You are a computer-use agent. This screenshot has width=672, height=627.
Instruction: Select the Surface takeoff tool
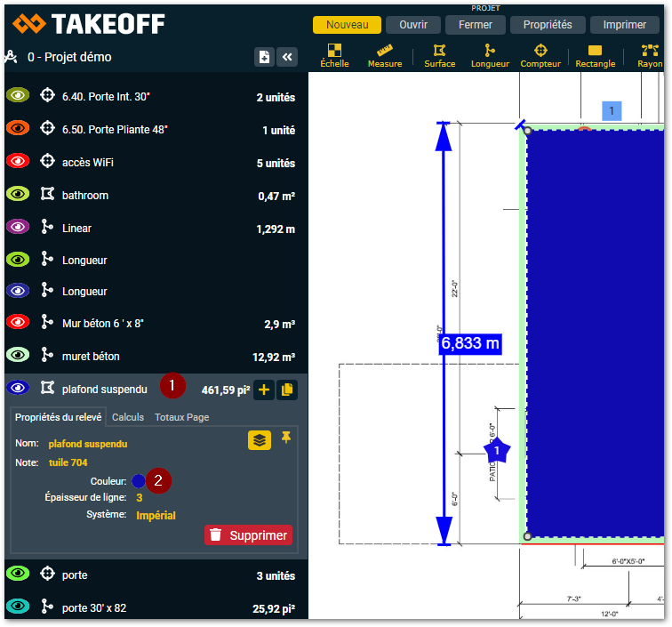click(439, 55)
